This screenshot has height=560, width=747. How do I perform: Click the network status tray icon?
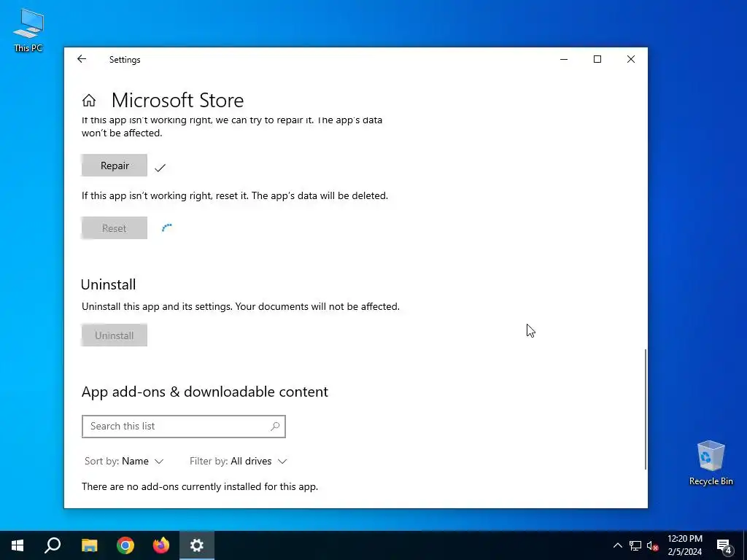pos(635,545)
